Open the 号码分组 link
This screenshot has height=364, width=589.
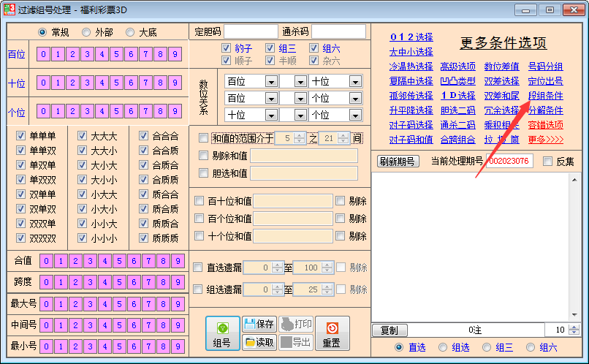[545, 67]
